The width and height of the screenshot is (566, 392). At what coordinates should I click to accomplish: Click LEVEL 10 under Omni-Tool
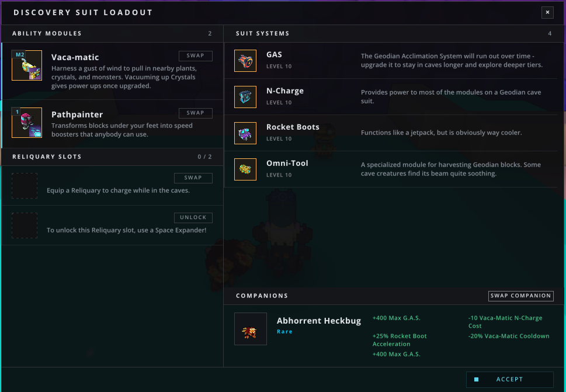(279, 175)
